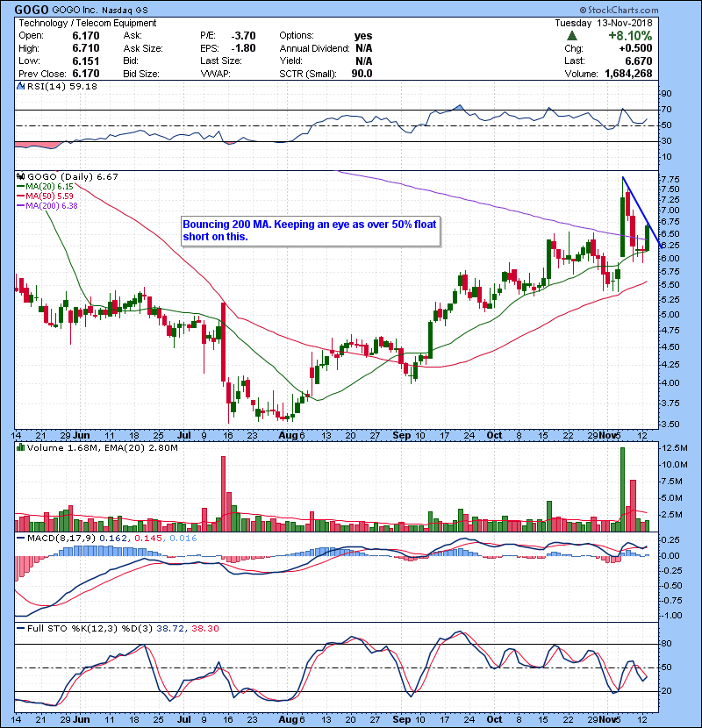702x728 pixels.
Task: Click the 'Bouncing 200 MA' annotation box
Action: click(308, 230)
